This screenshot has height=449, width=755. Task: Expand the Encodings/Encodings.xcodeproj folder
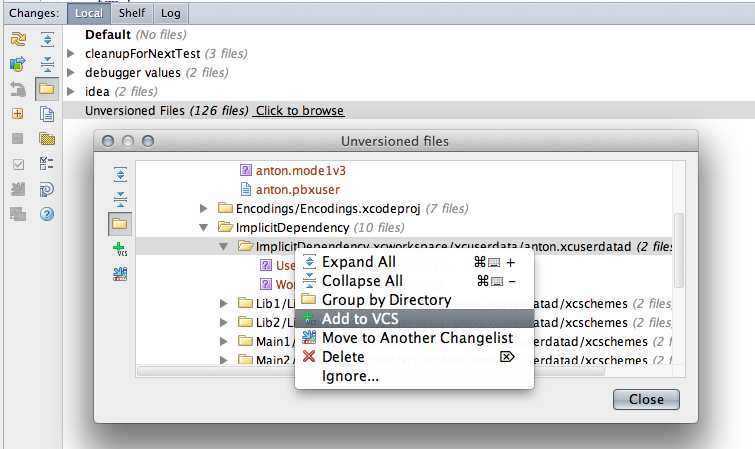(204, 208)
